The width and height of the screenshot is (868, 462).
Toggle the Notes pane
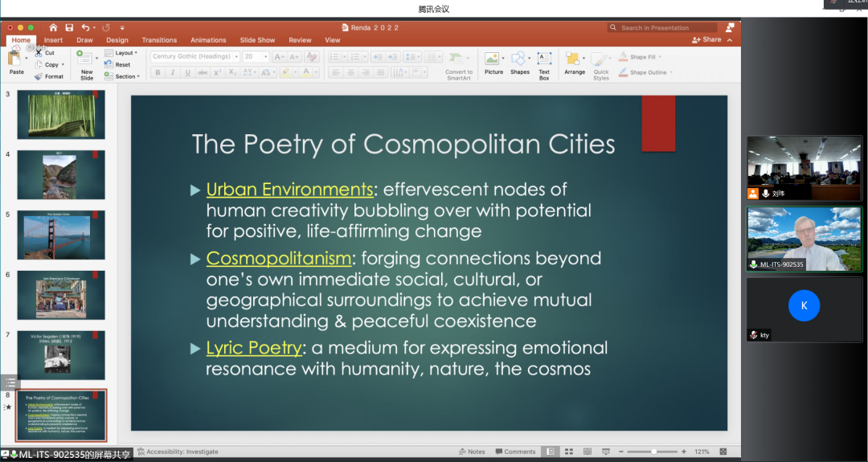(472, 452)
